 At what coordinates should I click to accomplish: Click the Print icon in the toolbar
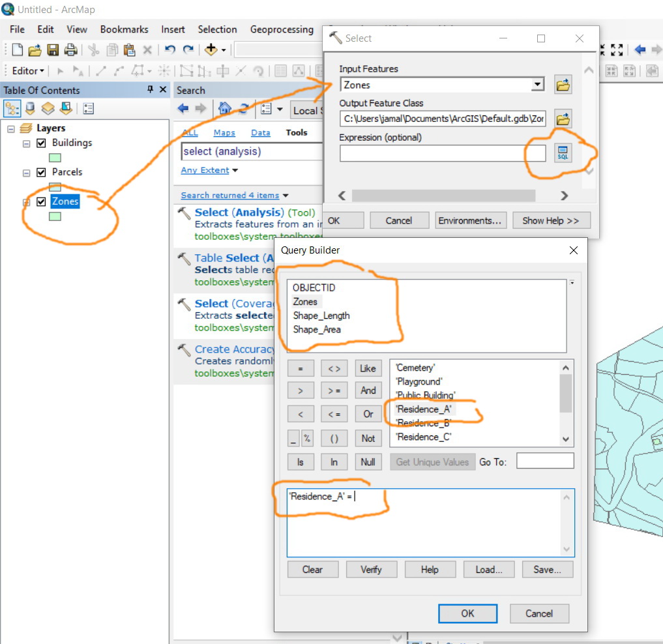point(70,50)
